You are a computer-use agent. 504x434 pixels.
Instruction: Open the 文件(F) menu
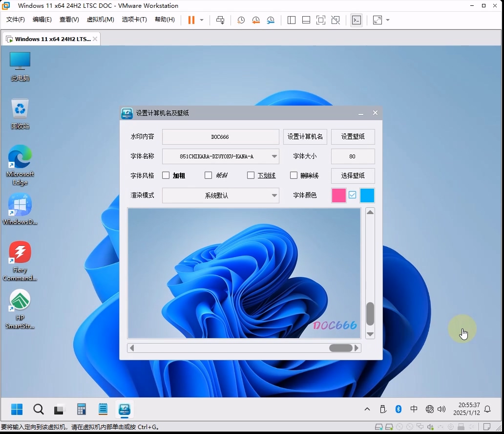[x=16, y=19]
